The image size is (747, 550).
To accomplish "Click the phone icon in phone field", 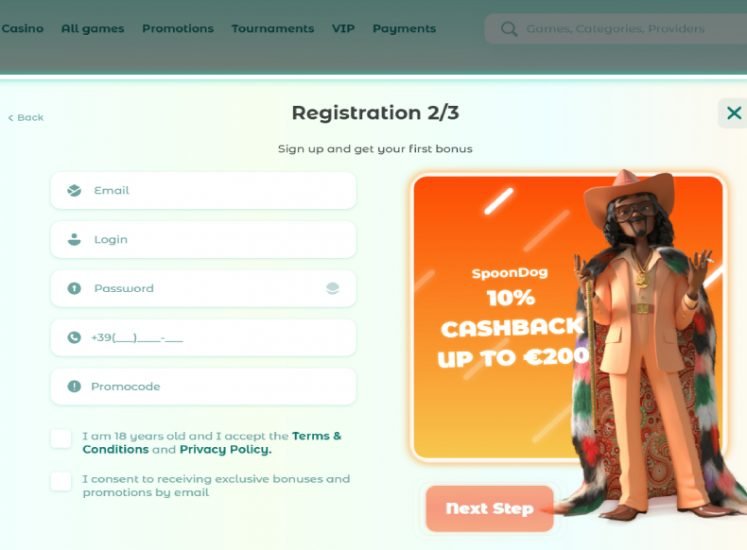I will point(74,337).
